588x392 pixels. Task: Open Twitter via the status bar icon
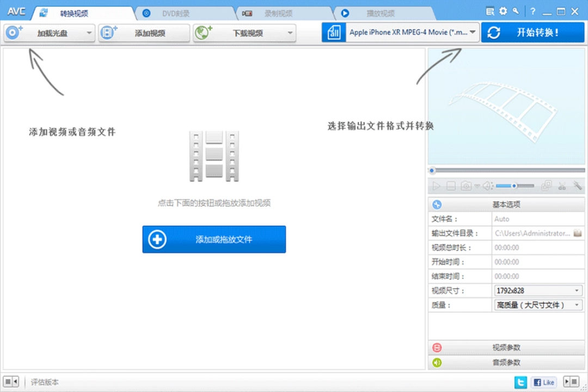click(521, 382)
